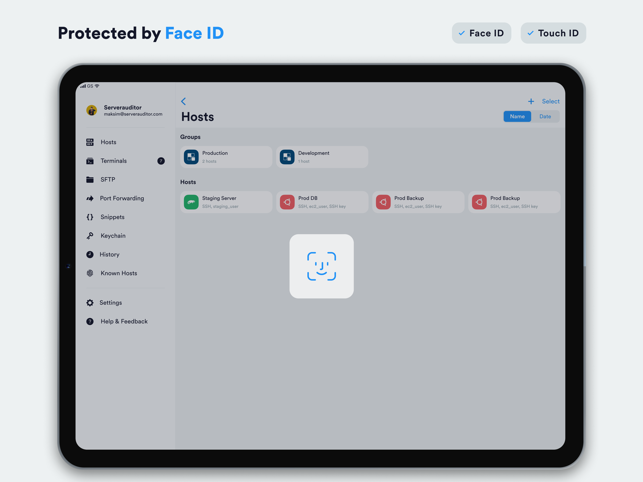Image resolution: width=643 pixels, height=482 pixels.
Task: Toggle the Touch ID checkmark chip
Action: (553, 33)
